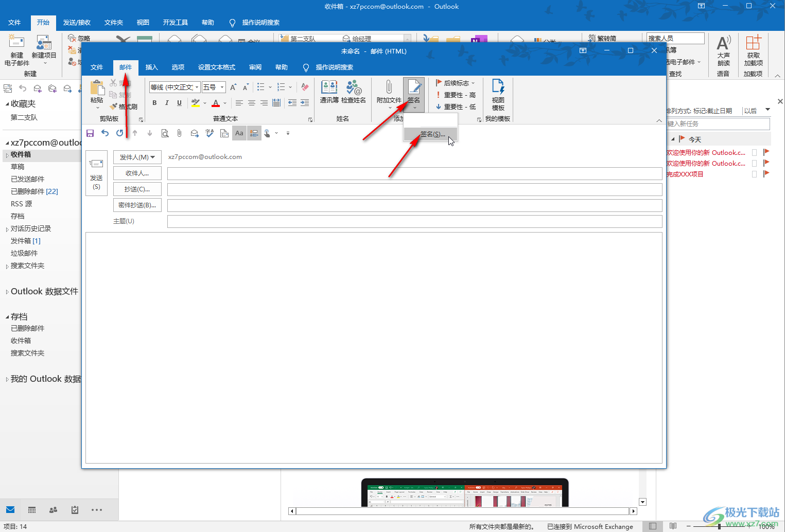
Task: Select the 草稿 drafts folder
Action: point(18,167)
